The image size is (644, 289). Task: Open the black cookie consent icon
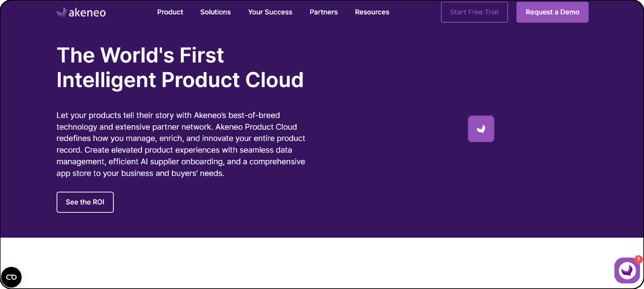coord(11,277)
